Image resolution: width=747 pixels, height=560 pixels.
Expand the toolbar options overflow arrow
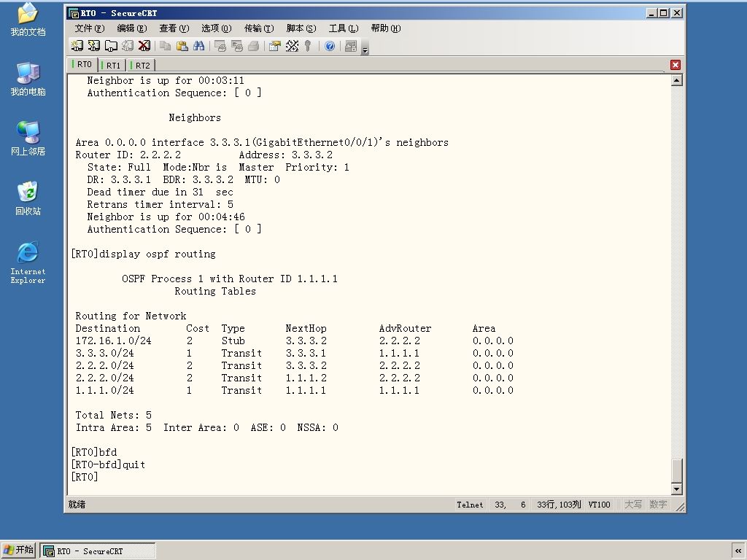click(365, 50)
